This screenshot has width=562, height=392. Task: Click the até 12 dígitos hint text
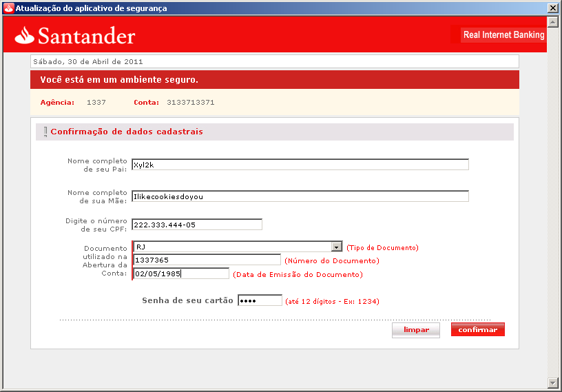pyautogui.click(x=332, y=301)
